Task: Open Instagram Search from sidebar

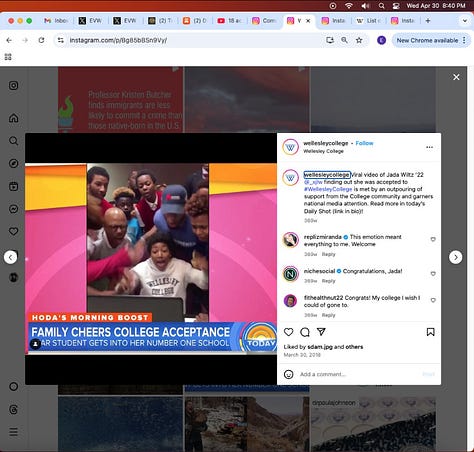Action: pyautogui.click(x=13, y=141)
